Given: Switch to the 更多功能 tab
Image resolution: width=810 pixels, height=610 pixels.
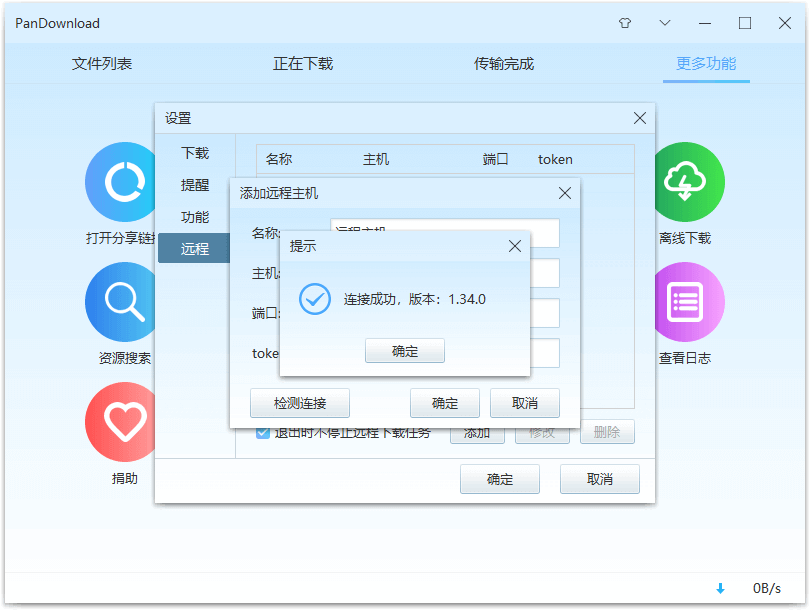Looking at the screenshot, I should coord(706,64).
